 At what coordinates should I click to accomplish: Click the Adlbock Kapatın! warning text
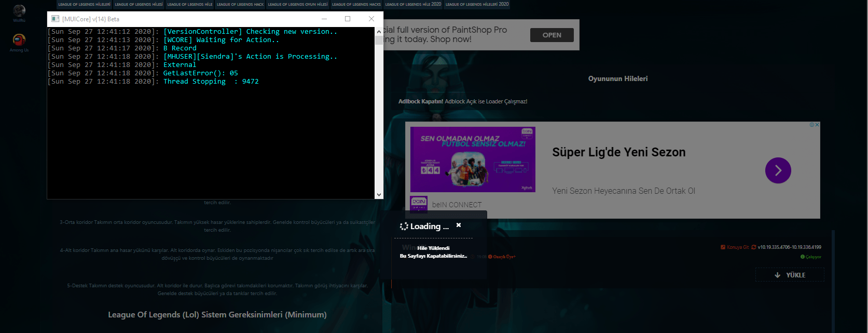pos(463,101)
